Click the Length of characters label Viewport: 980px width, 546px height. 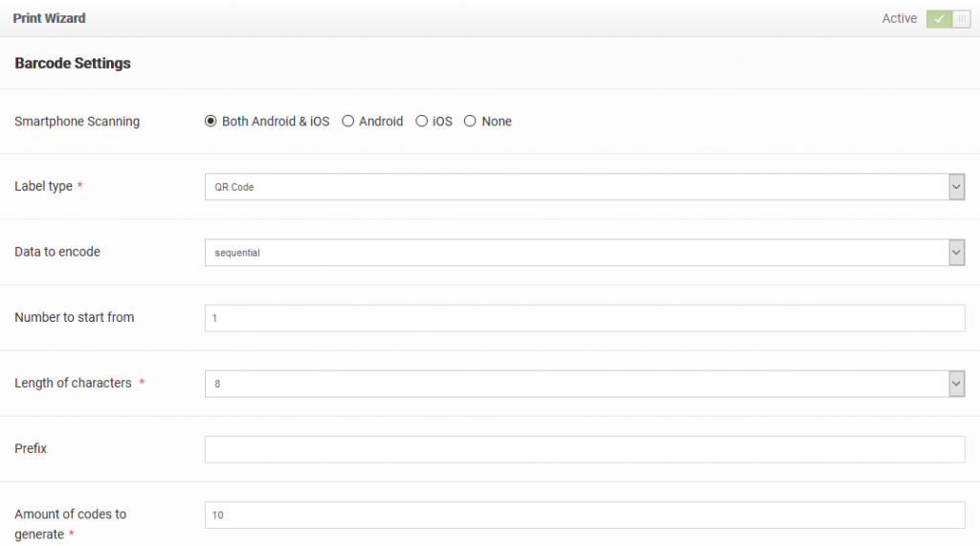pyautogui.click(x=73, y=383)
